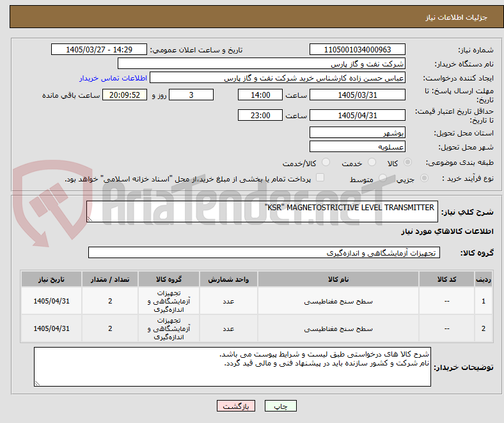Open buyer contact information link
This screenshot has height=423, width=504.
(x=113, y=78)
